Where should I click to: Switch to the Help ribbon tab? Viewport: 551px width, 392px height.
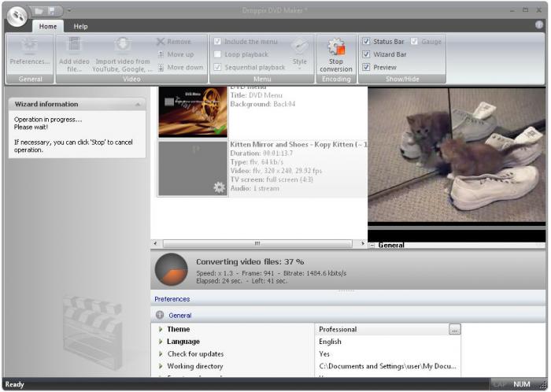click(x=80, y=26)
